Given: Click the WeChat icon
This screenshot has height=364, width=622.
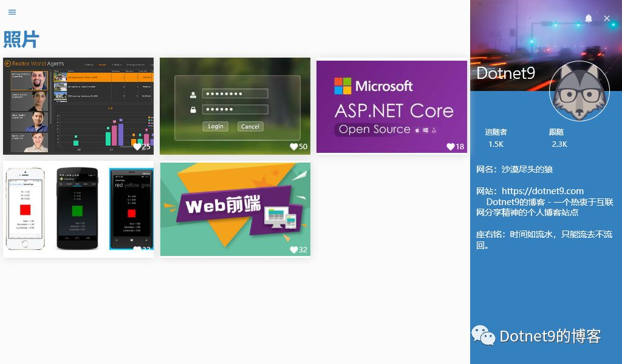Looking at the screenshot, I should click(483, 335).
